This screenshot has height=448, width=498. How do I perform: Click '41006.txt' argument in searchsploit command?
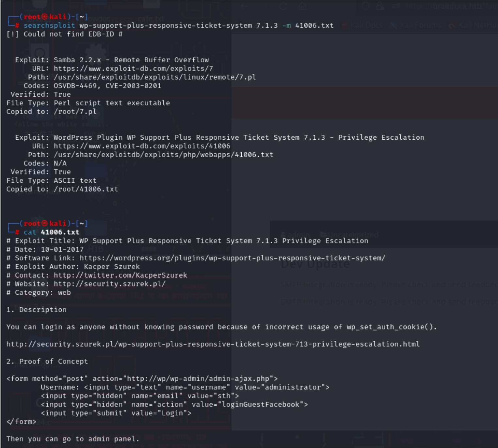pyautogui.click(x=314, y=25)
